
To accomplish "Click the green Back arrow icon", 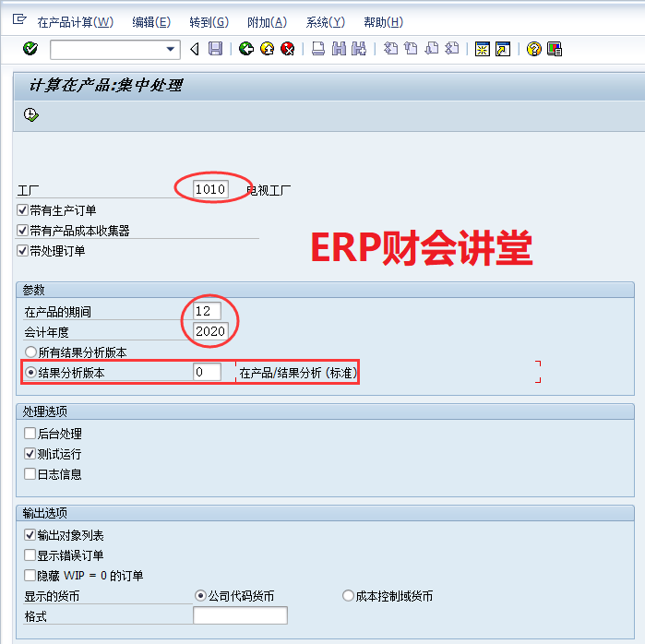I will pyautogui.click(x=245, y=49).
